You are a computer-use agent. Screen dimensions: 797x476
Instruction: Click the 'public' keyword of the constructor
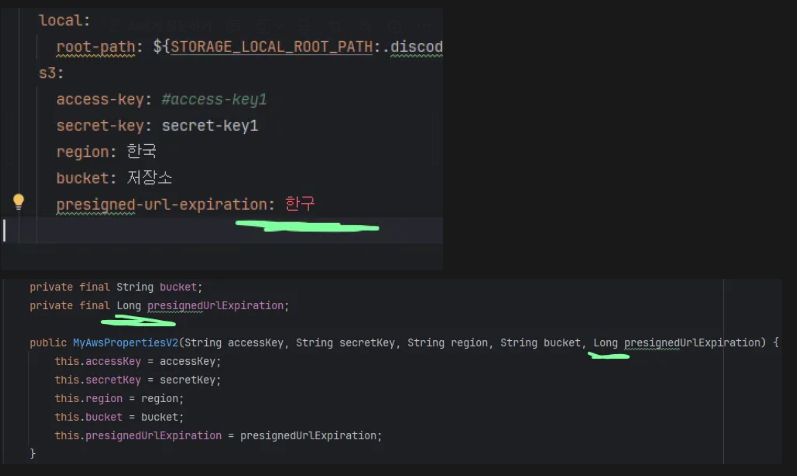click(48, 343)
